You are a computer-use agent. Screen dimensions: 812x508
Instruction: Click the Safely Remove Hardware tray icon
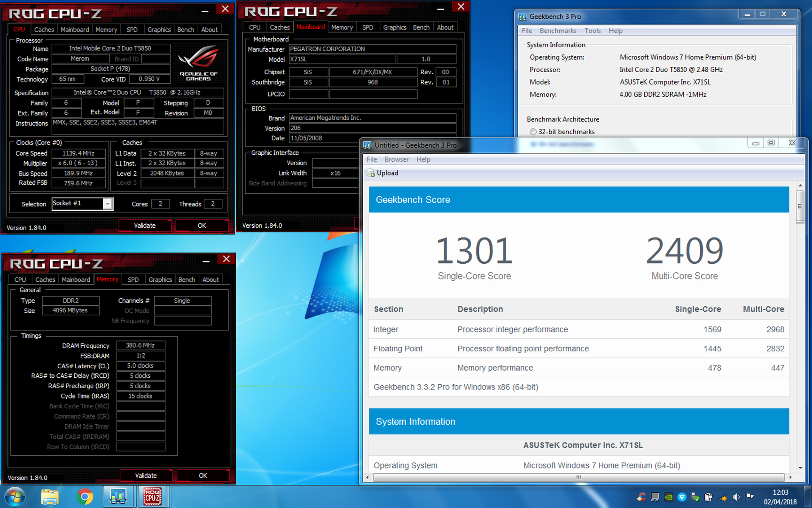click(695, 497)
